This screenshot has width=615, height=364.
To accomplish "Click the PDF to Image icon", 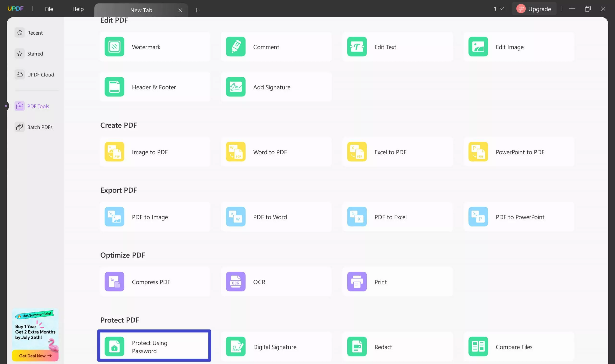I will coord(114,217).
